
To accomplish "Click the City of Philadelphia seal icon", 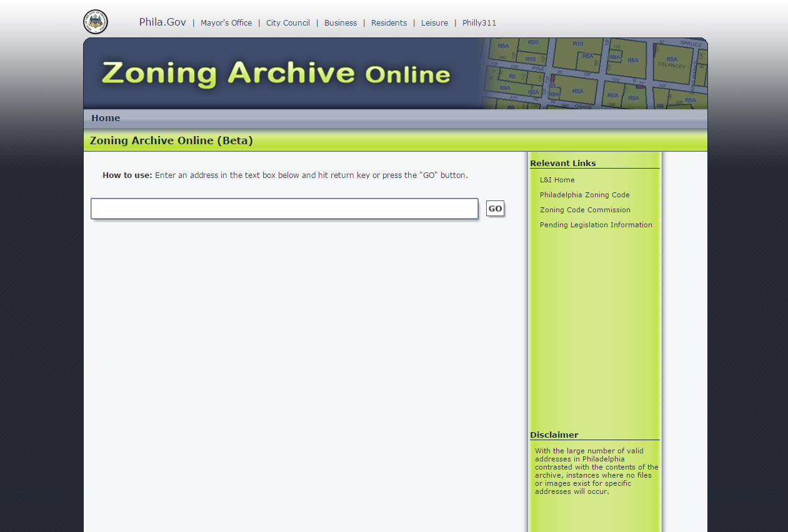I will tap(96, 22).
